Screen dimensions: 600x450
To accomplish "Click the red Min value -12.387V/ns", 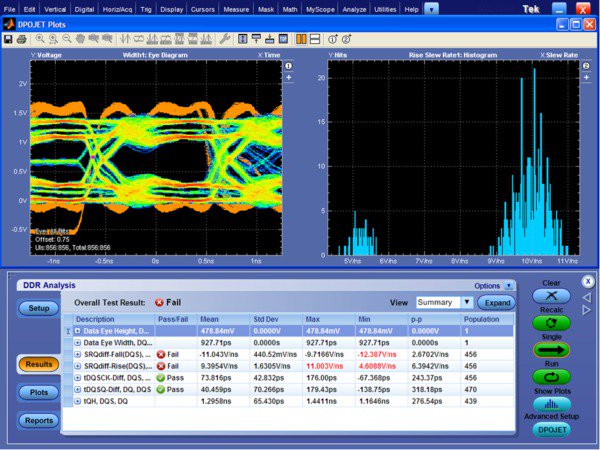I will (377, 355).
